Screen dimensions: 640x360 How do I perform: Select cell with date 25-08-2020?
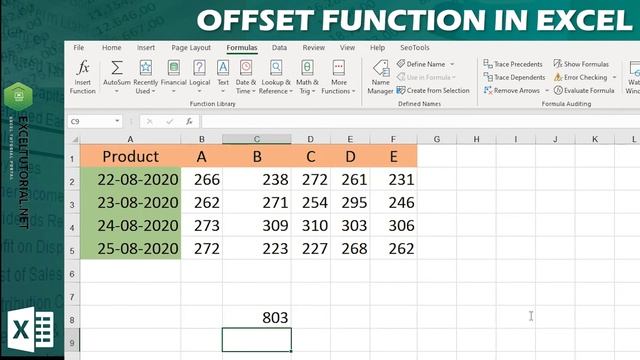pyautogui.click(x=131, y=248)
